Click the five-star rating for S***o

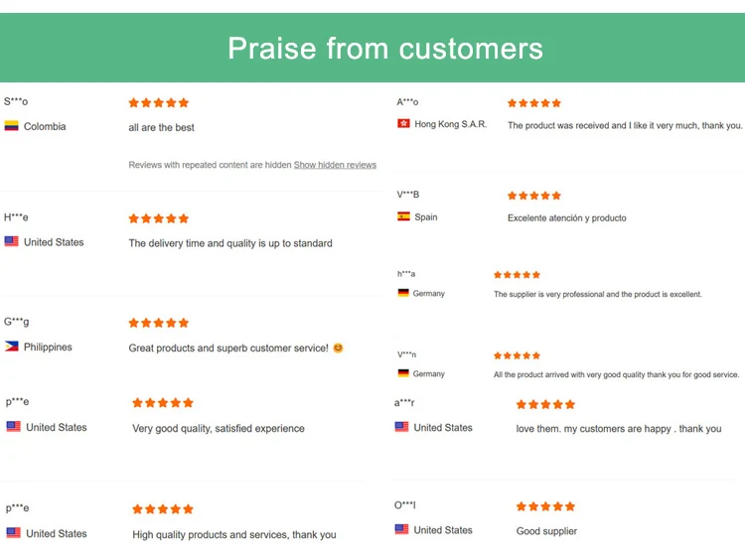[x=158, y=102]
